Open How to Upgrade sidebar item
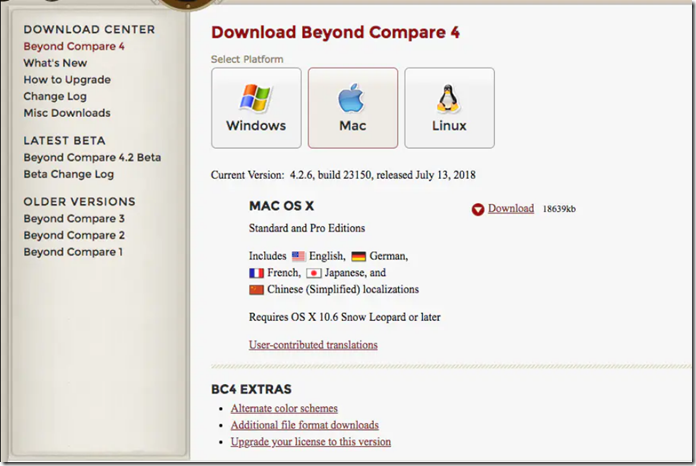The width and height of the screenshot is (696, 466). (67, 80)
